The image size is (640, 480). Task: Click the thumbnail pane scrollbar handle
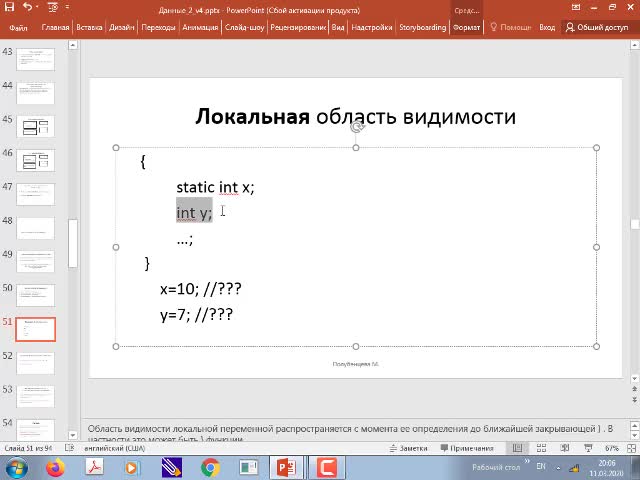[x=73, y=243]
